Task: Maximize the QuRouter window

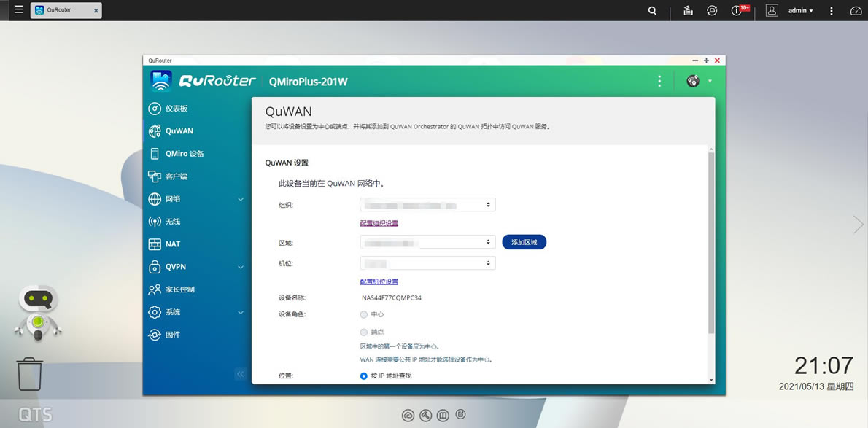Action: coord(706,61)
